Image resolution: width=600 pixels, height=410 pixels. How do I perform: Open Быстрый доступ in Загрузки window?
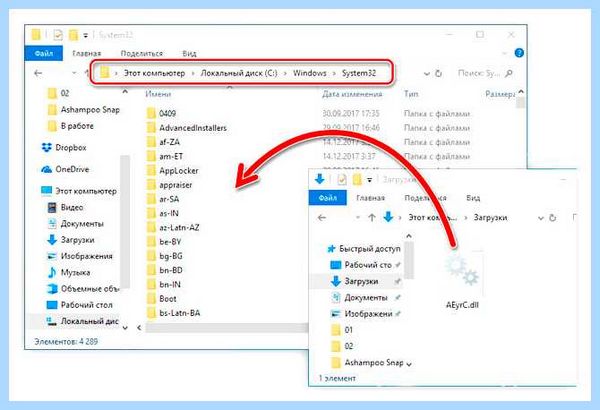(364, 249)
